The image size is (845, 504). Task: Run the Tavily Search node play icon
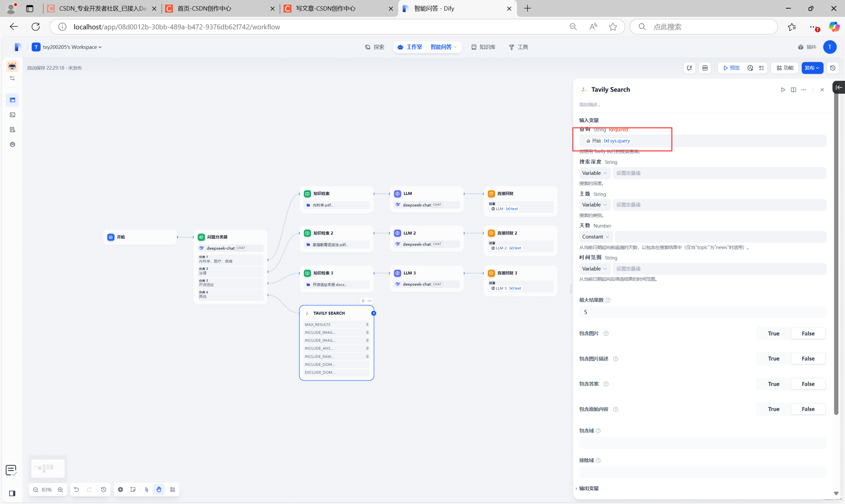point(783,90)
